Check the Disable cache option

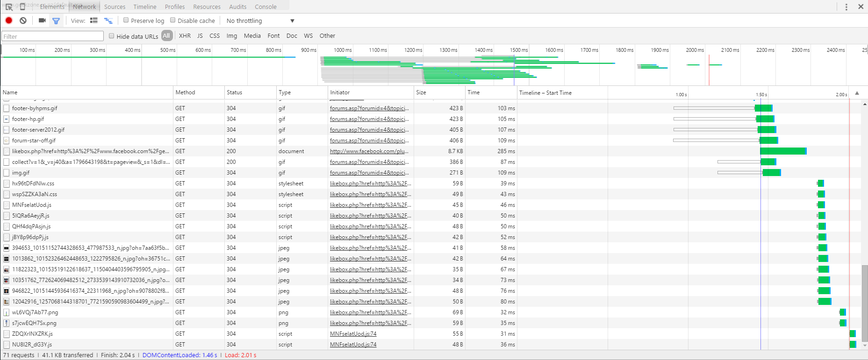[x=173, y=20]
